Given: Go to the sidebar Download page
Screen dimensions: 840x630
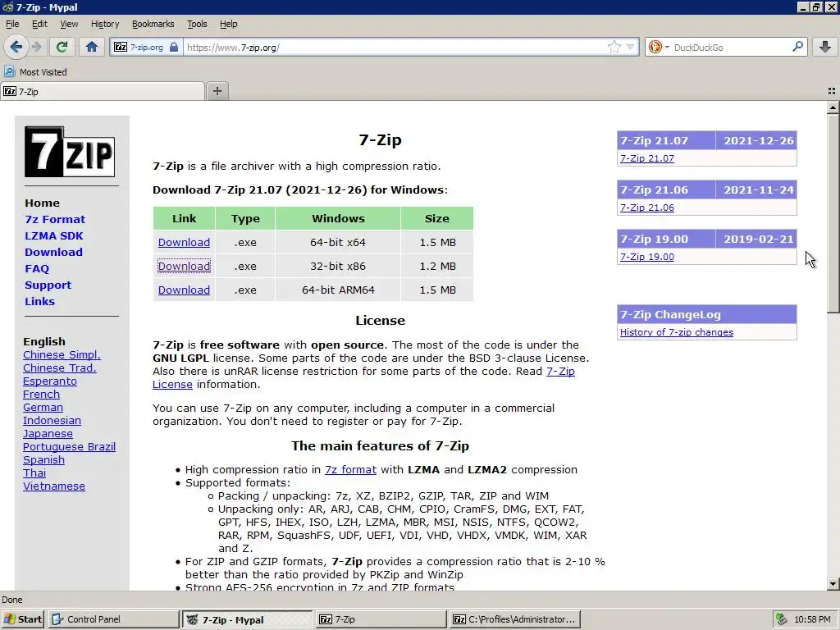Looking at the screenshot, I should pyautogui.click(x=53, y=252).
